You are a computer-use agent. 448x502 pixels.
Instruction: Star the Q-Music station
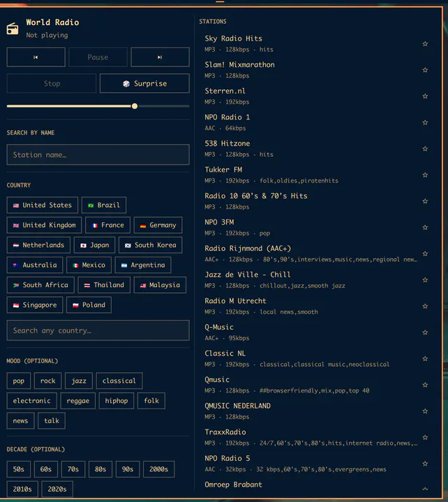(x=425, y=333)
